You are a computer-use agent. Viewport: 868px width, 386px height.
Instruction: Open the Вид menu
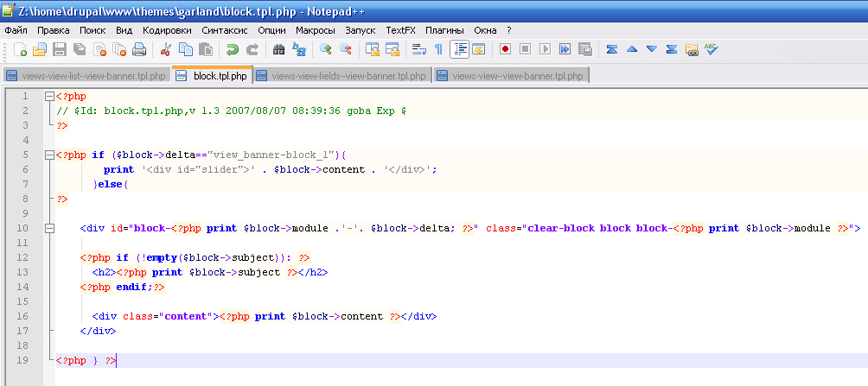click(x=124, y=30)
